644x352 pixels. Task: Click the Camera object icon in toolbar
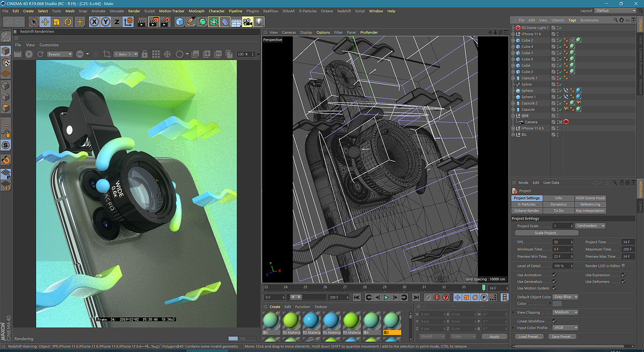point(248,22)
